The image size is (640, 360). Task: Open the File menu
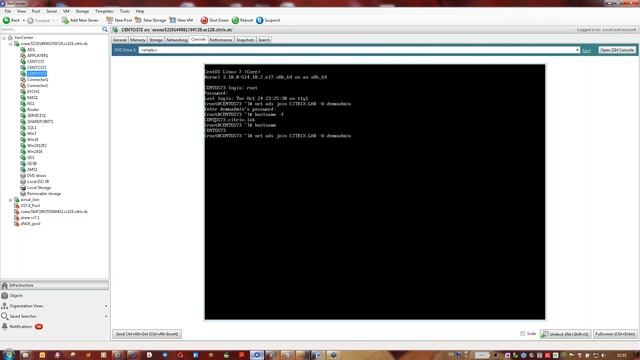8,11
